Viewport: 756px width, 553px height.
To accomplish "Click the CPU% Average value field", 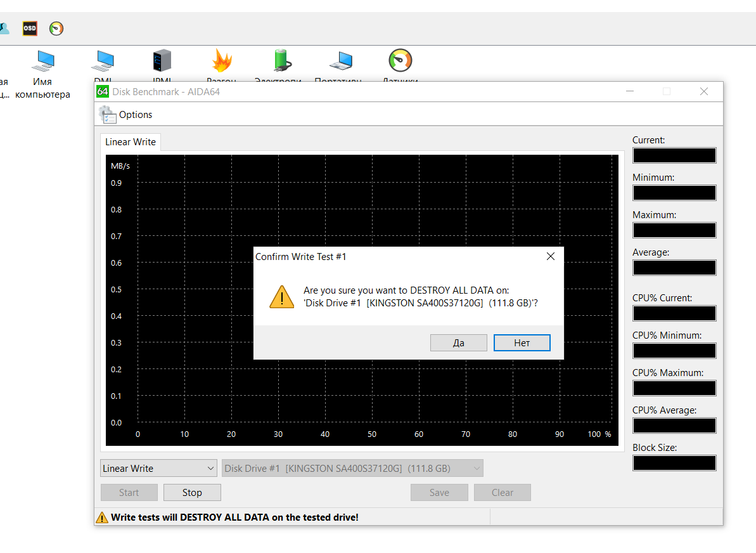I will (x=674, y=426).
